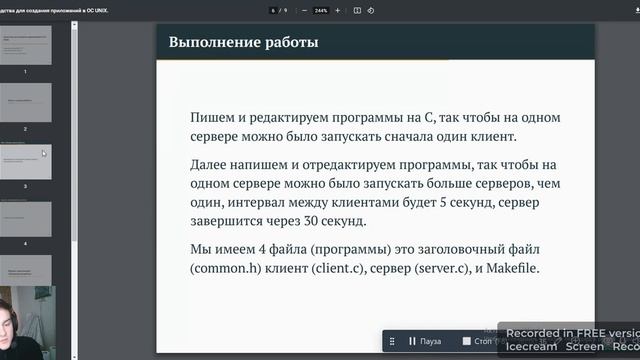Click the word 'Makefile' in the slide
The image size is (640, 360).
[x=511, y=268]
